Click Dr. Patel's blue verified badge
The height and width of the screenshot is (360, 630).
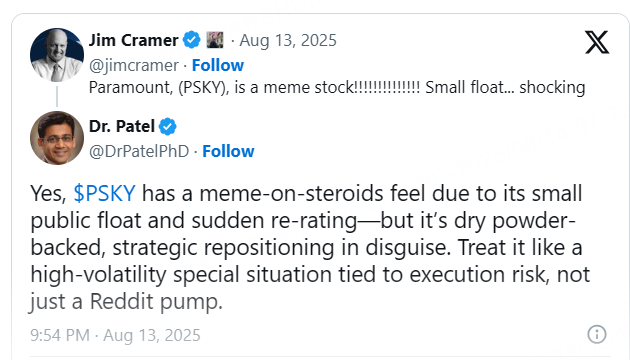pos(168,127)
